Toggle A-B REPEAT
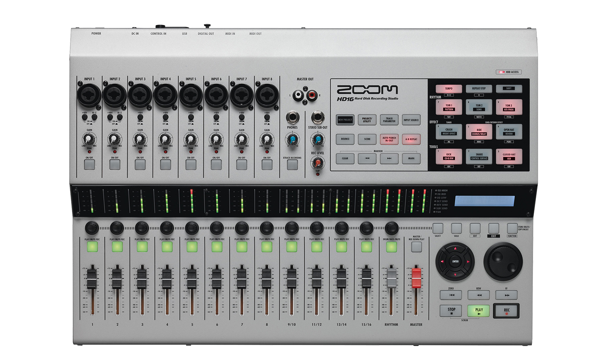This screenshot has width=607, height=364. point(411,139)
